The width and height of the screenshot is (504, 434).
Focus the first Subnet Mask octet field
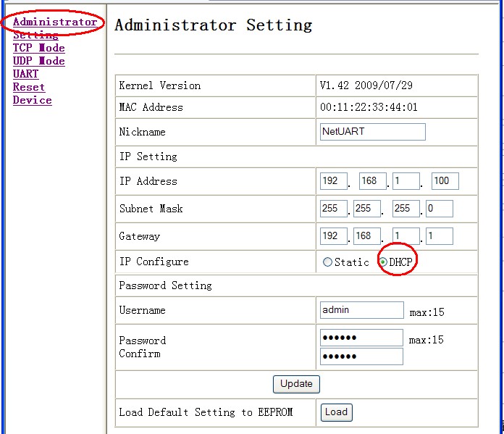[x=334, y=209]
